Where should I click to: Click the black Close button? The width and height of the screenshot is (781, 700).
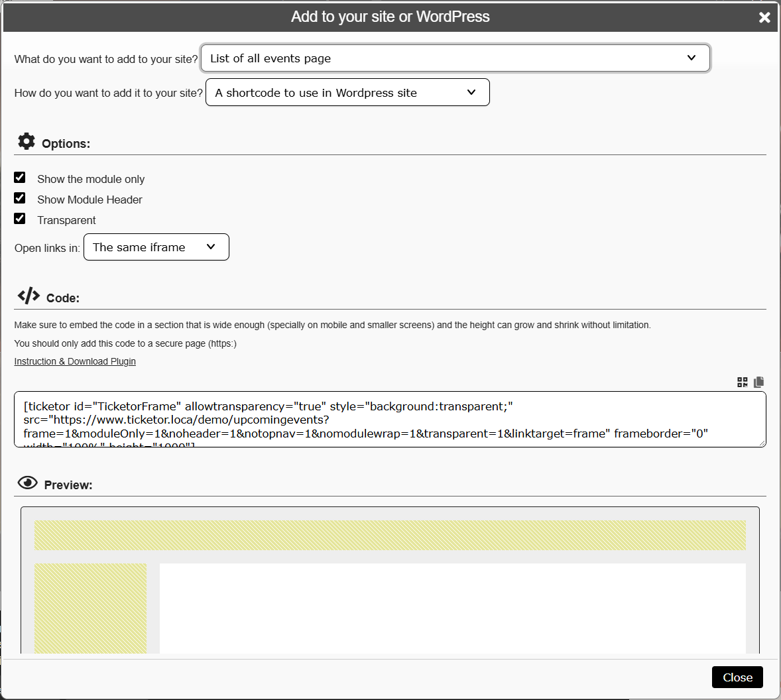point(737,677)
